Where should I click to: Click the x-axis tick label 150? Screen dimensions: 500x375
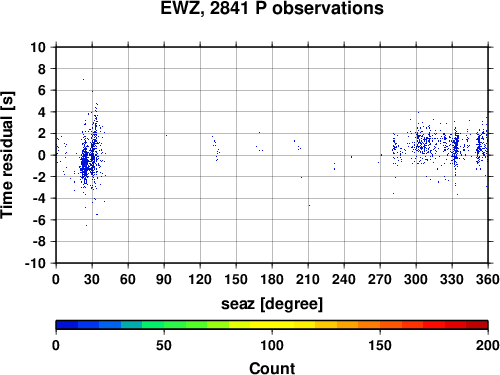click(x=236, y=279)
